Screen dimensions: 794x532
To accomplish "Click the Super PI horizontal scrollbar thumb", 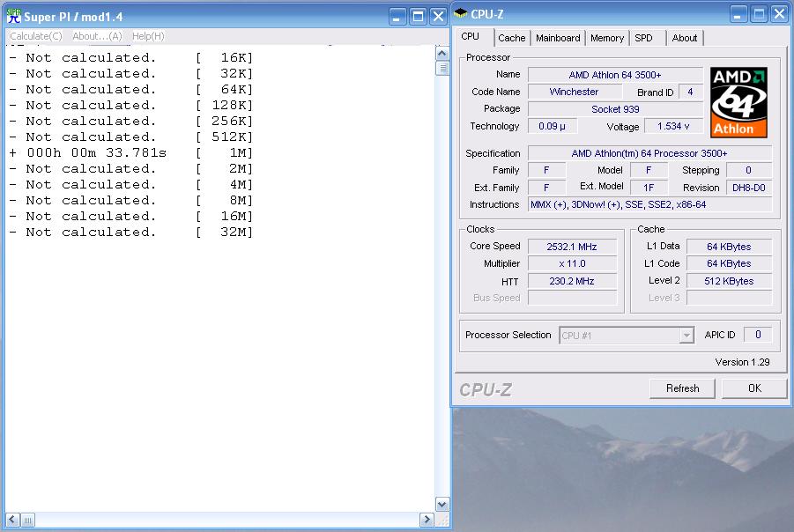I will tap(27, 520).
